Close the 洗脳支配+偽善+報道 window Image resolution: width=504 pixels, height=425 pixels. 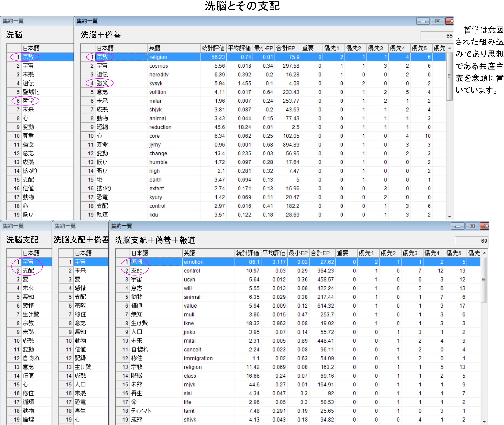point(485,226)
